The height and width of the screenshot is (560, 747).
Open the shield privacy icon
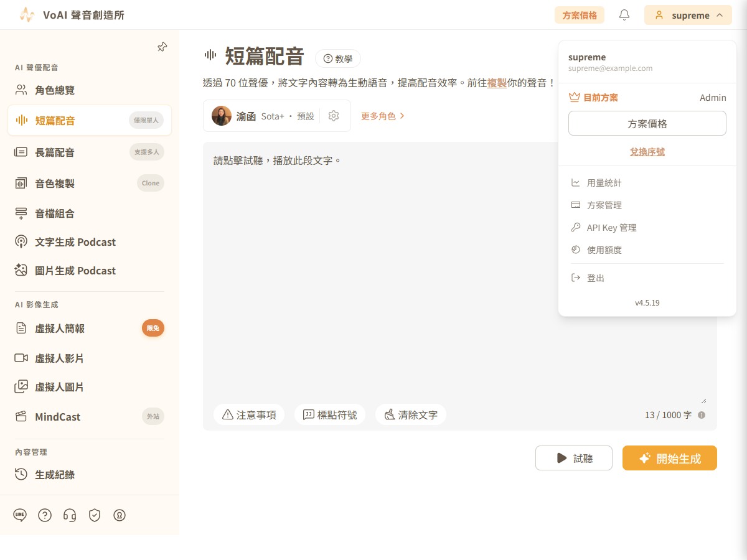95,515
